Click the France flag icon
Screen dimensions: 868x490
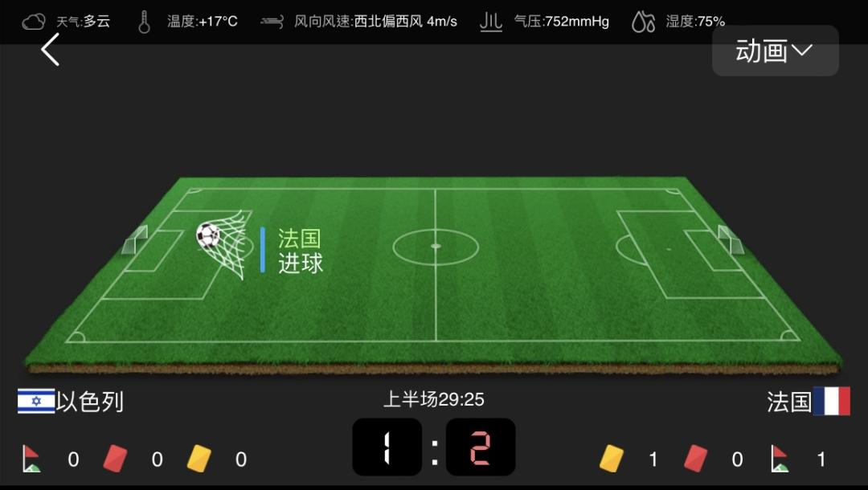point(832,401)
